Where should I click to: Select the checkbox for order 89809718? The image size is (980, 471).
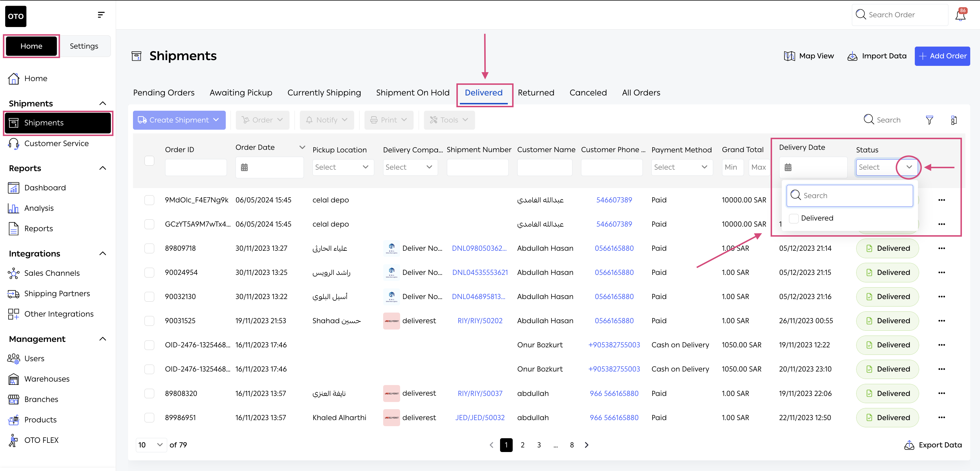tap(149, 248)
